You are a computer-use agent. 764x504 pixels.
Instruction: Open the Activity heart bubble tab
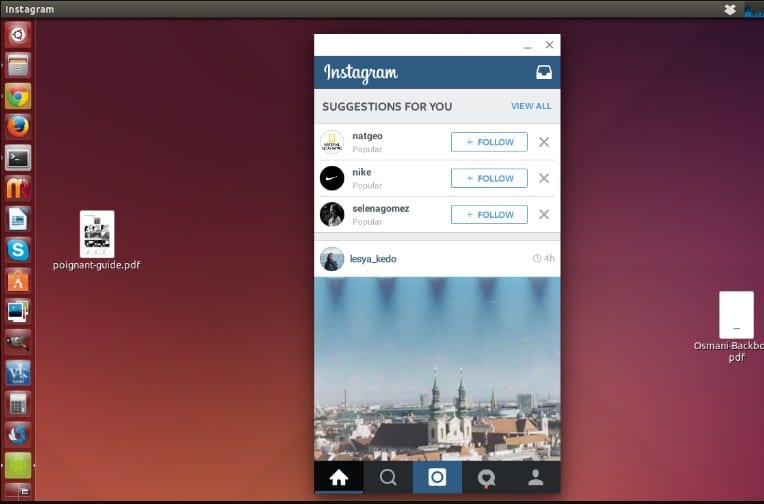pyautogui.click(x=487, y=477)
